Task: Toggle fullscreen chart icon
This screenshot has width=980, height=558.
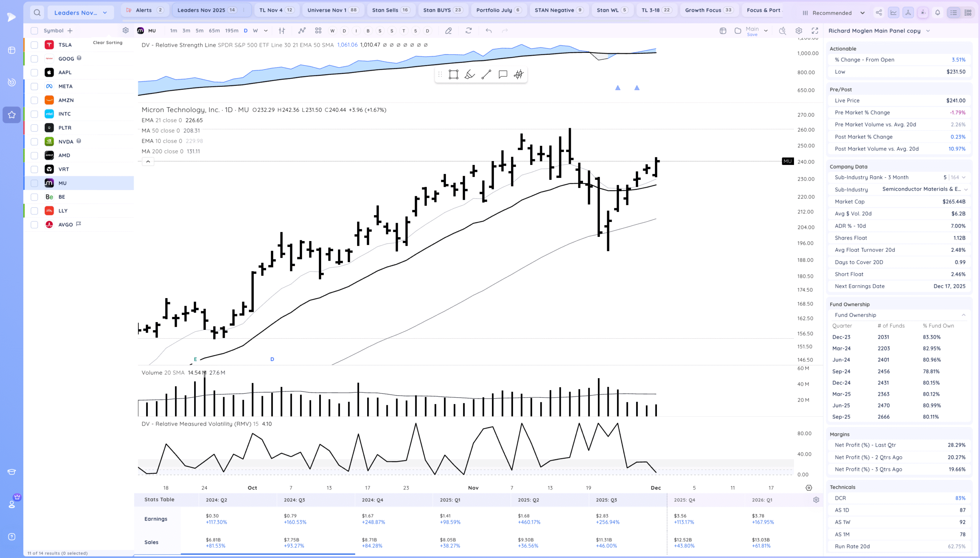Action: click(814, 31)
